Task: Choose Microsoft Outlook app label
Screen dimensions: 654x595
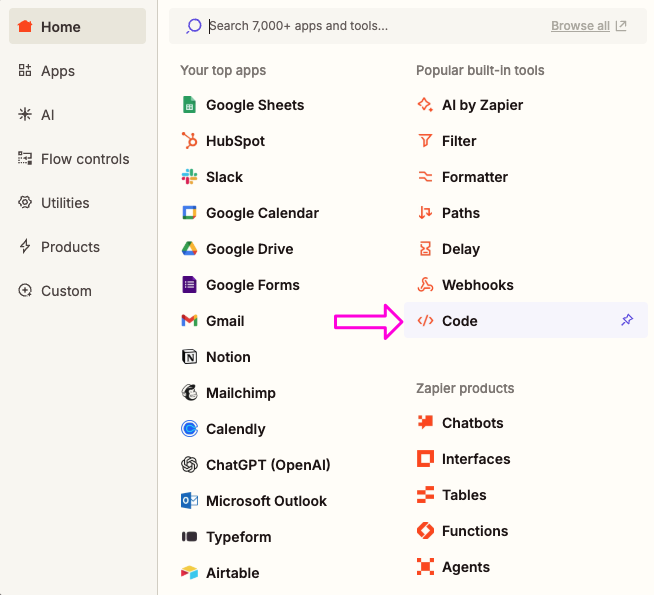Action: (266, 500)
